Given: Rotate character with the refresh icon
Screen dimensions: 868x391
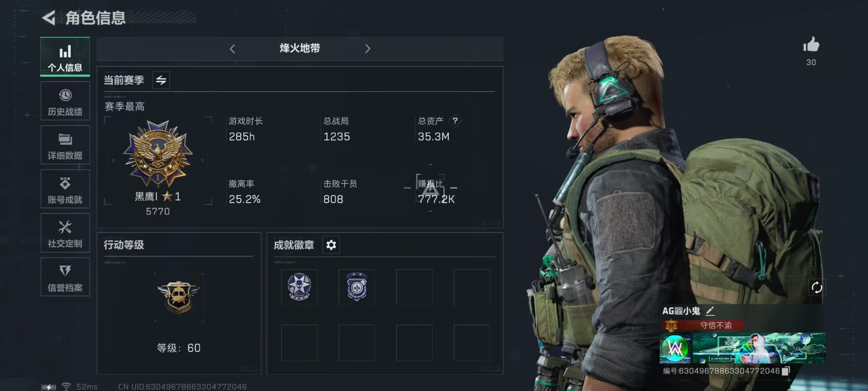Looking at the screenshot, I should click(x=817, y=287).
